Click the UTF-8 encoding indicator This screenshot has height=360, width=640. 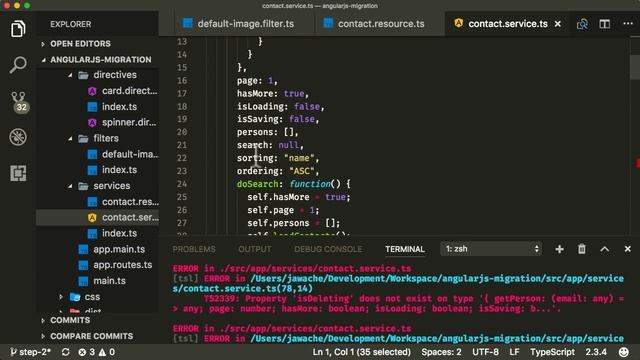485,352
